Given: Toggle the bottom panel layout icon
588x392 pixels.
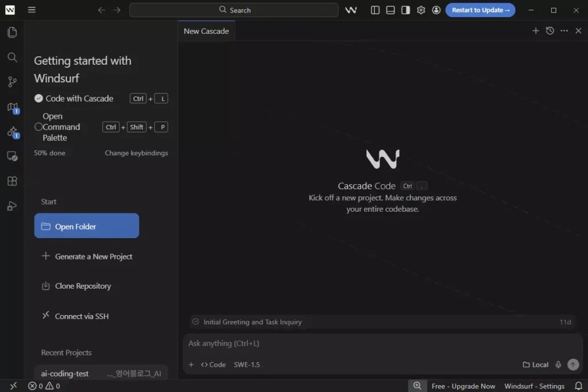Looking at the screenshot, I should click(x=390, y=10).
